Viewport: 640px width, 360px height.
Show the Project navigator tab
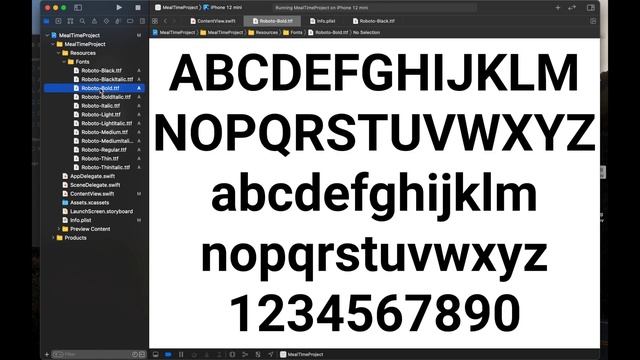click(x=47, y=21)
